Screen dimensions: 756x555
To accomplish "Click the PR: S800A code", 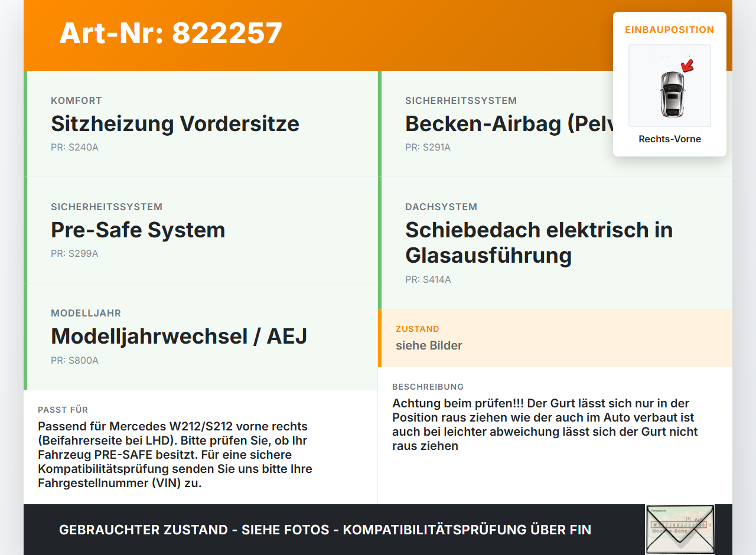I will [x=74, y=360].
